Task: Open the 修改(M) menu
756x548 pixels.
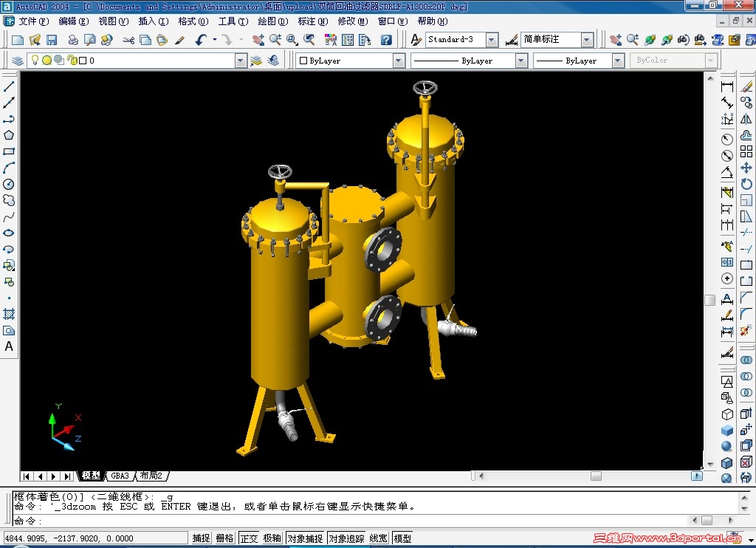Action: 352,21
